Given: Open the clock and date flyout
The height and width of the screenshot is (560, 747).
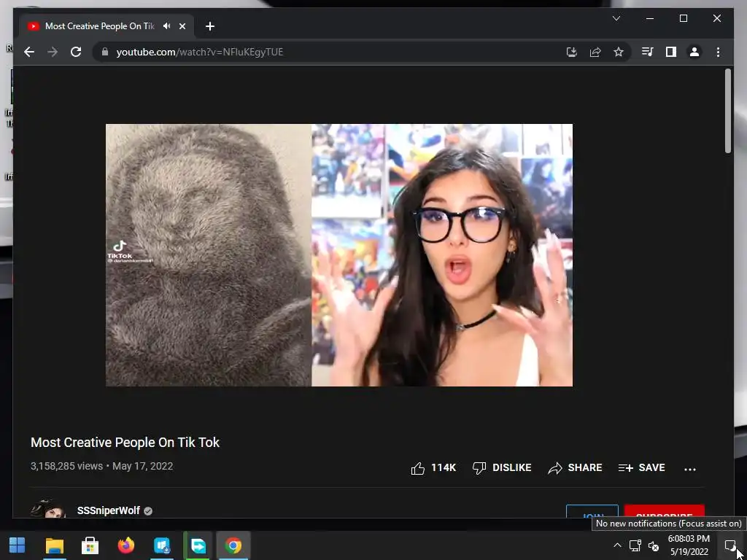Looking at the screenshot, I should point(689,545).
